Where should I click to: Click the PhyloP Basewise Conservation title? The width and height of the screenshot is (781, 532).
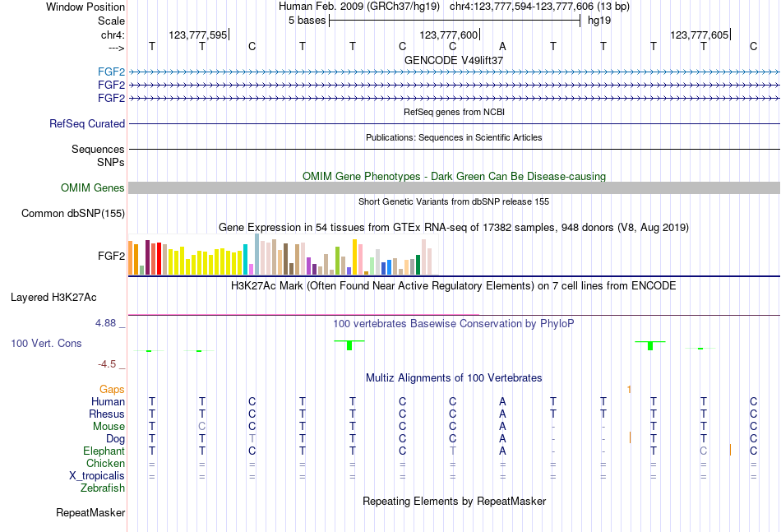click(454, 324)
